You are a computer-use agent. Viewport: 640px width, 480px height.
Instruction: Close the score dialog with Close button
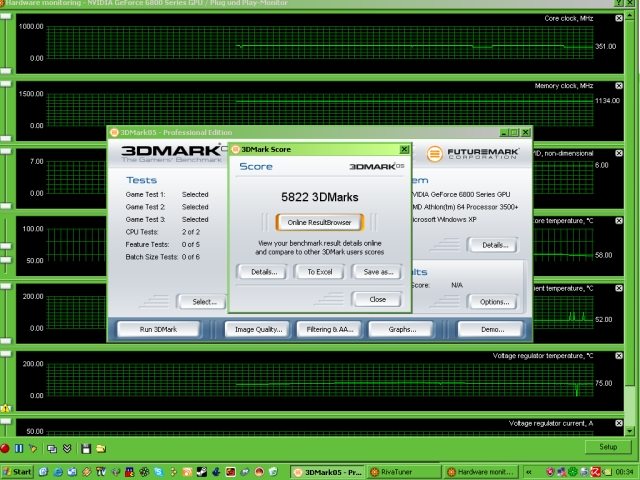coord(378,300)
